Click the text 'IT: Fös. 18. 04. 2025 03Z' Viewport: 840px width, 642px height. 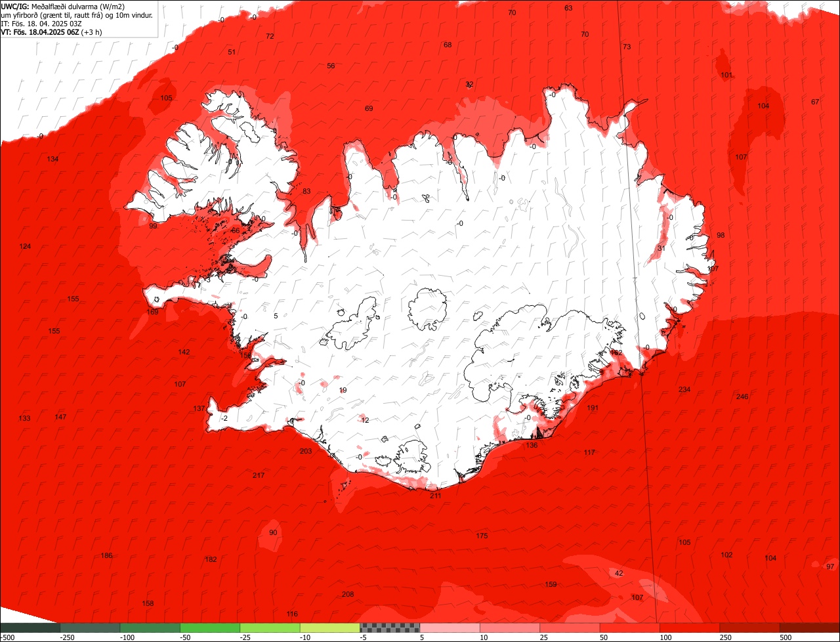click(41, 23)
